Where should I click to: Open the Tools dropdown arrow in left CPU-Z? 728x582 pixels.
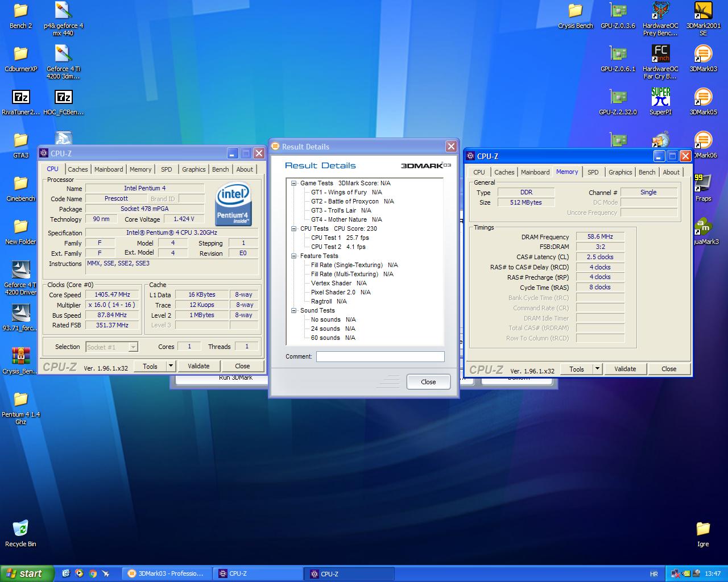click(171, 366)
